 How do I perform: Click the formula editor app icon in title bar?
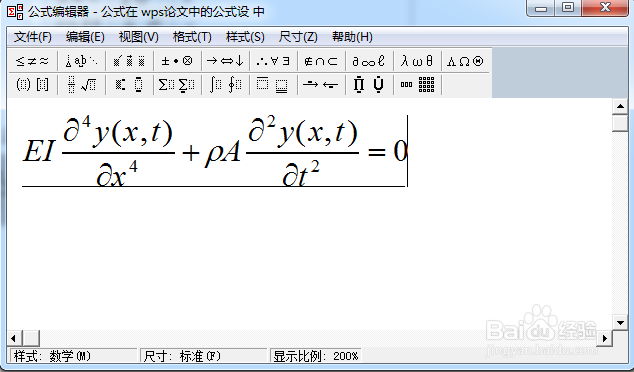[15, 12]
